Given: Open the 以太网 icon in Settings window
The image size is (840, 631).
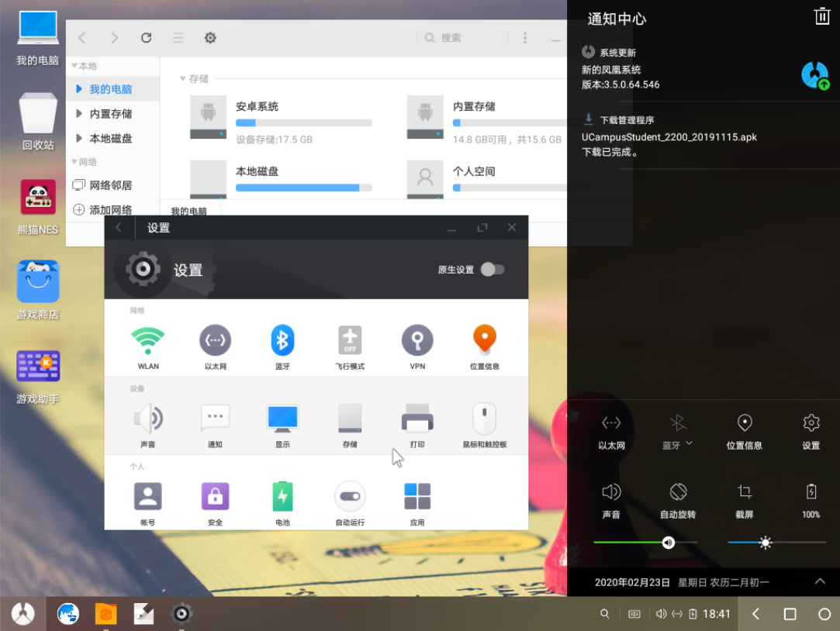Looking at the screenshot, I should 216,347.
